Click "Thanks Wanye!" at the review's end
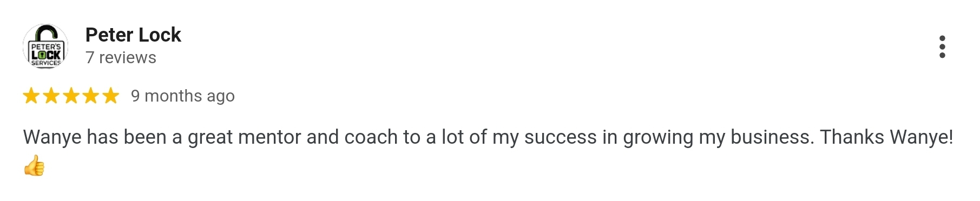 pos(886,137)
